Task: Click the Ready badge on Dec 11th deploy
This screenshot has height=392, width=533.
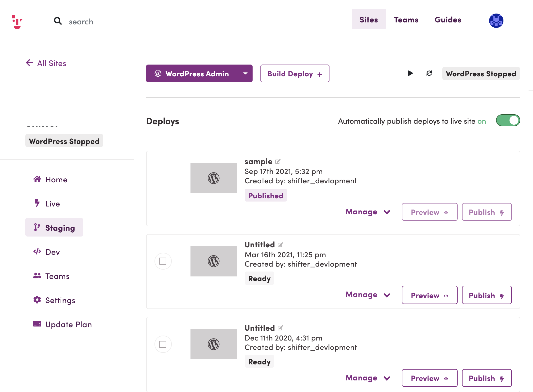Action: (x=259, y=361)
